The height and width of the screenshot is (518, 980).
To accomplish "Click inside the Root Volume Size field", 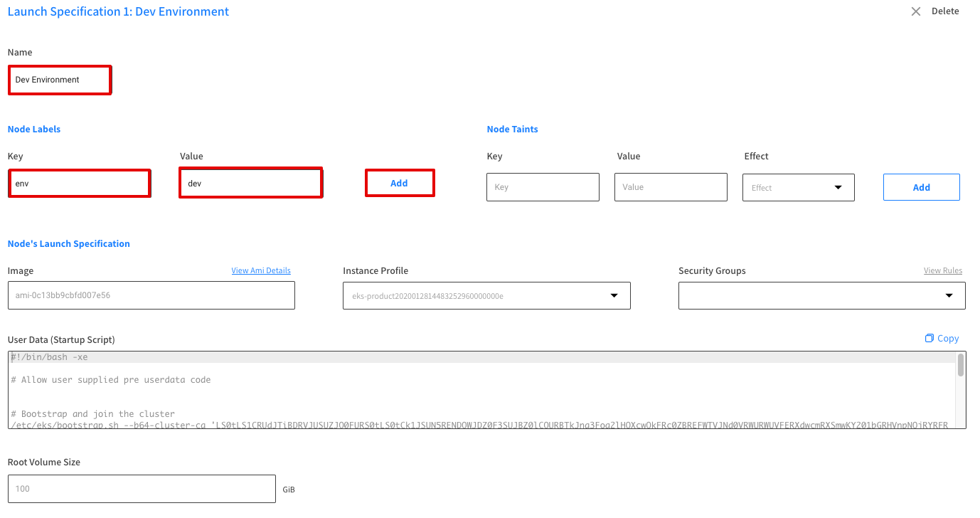I will pos(141,489).
